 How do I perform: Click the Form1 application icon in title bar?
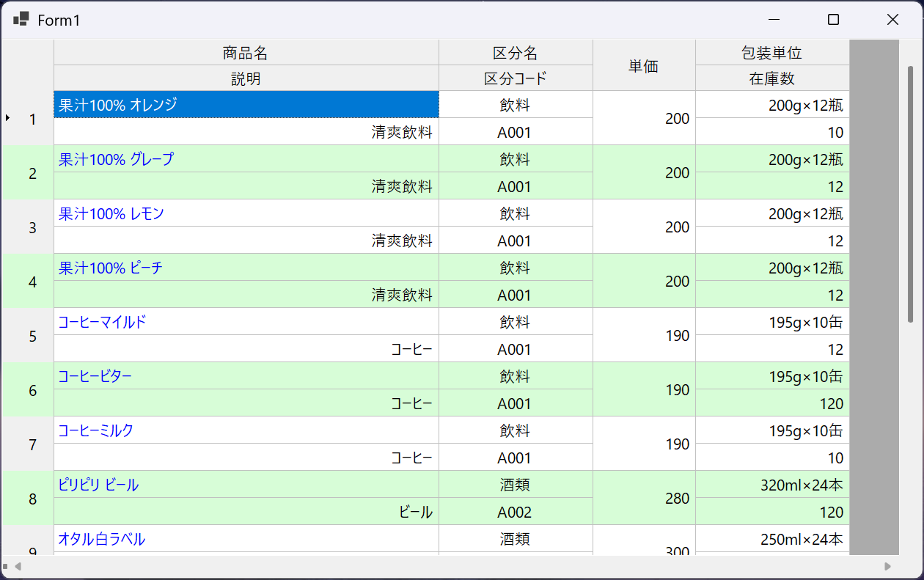point(21,20)
